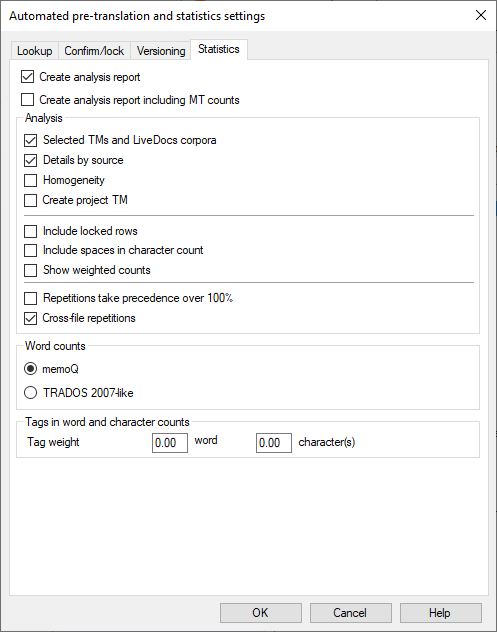Focus the tag weight character(s) field
The height and width of the screenshot is (632, 497).
274,443
